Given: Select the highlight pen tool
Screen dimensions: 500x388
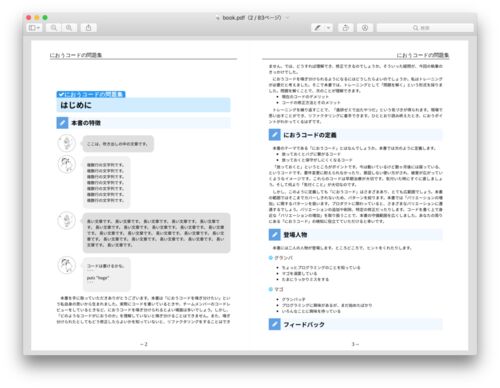Looking at the screenshot, I should (317, 28).
